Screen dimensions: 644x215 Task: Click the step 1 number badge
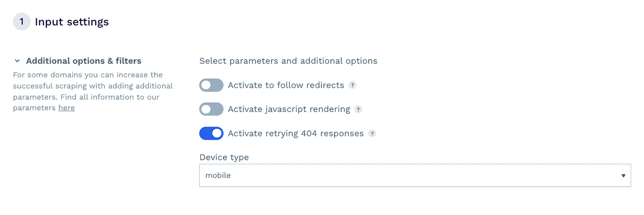click(21, 21)
